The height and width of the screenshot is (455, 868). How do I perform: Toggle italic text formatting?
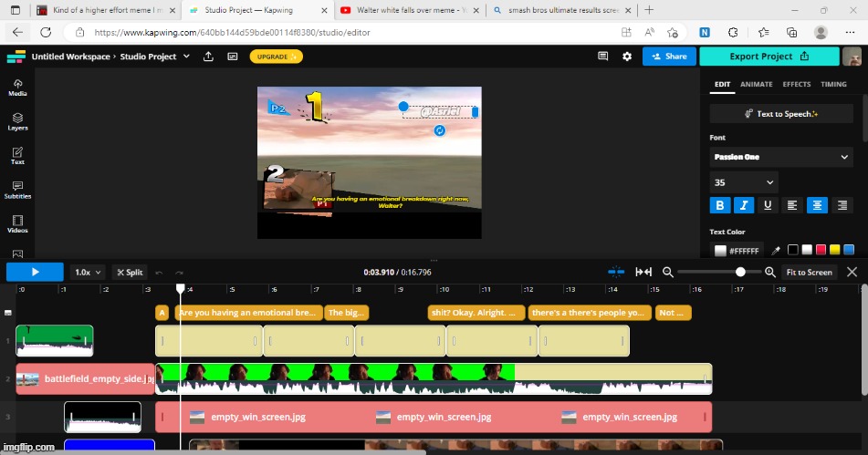tap(744, 205)
